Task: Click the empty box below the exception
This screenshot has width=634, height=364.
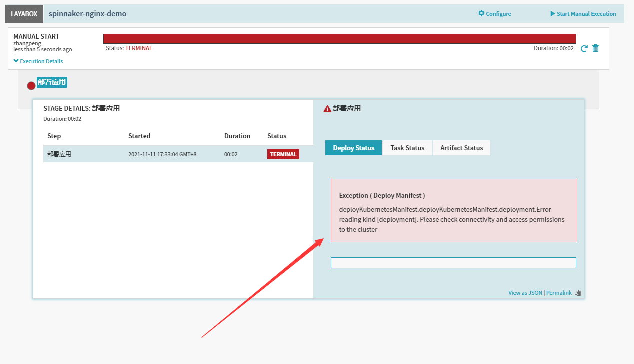Action: click(x=453, y=263)
